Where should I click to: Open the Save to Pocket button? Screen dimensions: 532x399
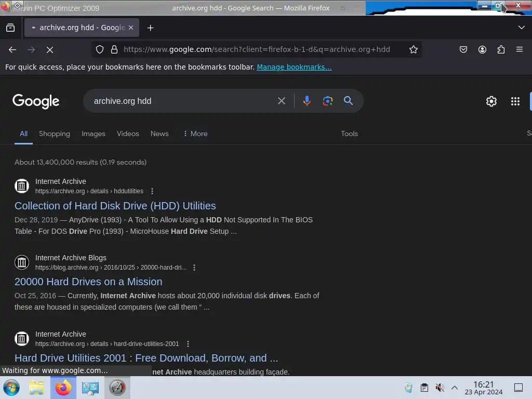coord(463,49)
